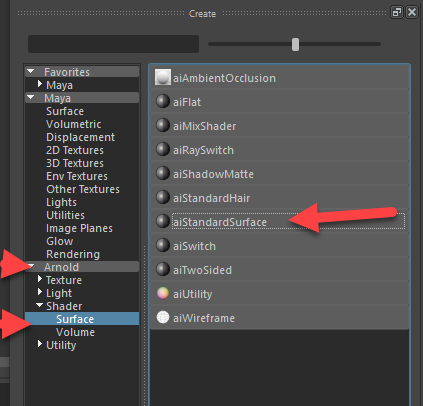The image size is (423, 406).
Task: Collapse the Arnold Shader category
Action: (x=40, y=305)
